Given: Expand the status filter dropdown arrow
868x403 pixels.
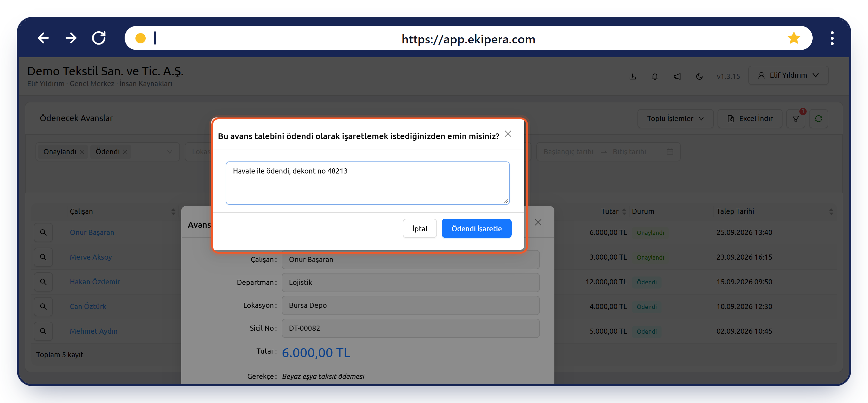Looking at the screenshot, I should coord(169,152).
